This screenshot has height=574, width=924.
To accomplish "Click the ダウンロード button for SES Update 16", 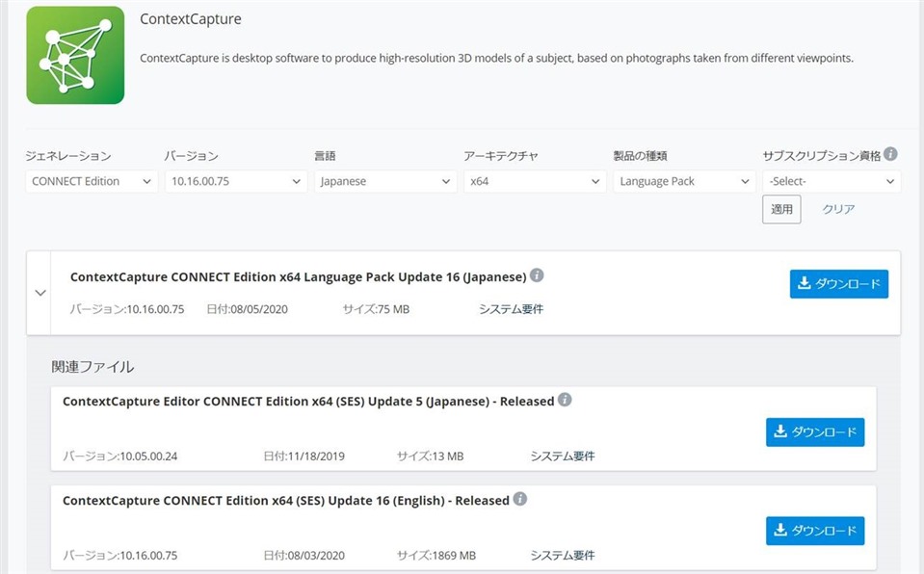I will (815, 531).
